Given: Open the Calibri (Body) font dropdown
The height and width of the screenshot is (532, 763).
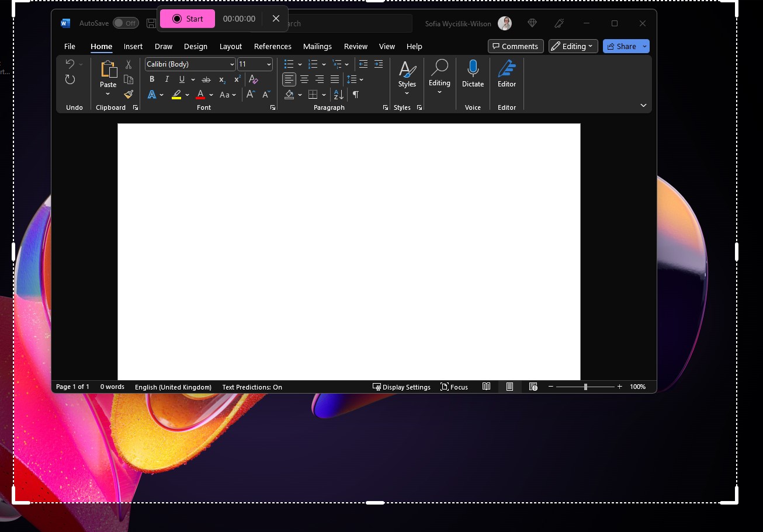Looking at the screenshot, I should 232,64.
